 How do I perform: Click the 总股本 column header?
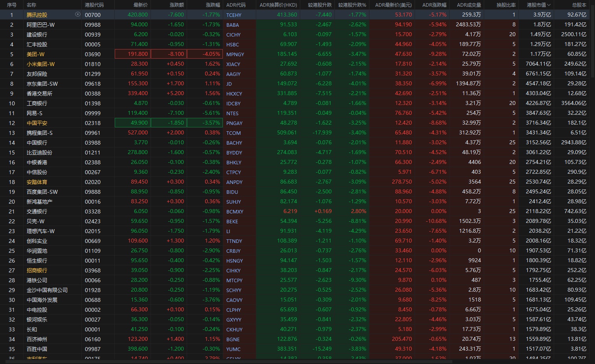pyautogui.click(x=579, y=5)
